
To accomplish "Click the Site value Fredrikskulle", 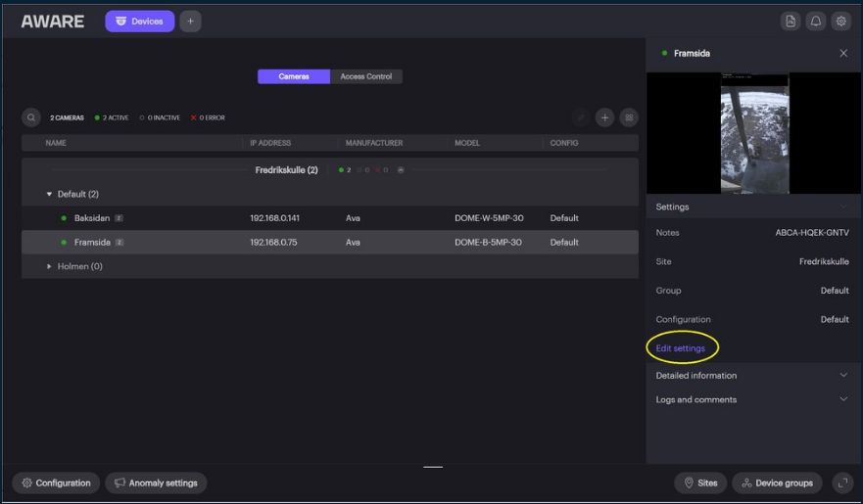I will (x=824, y=261).
